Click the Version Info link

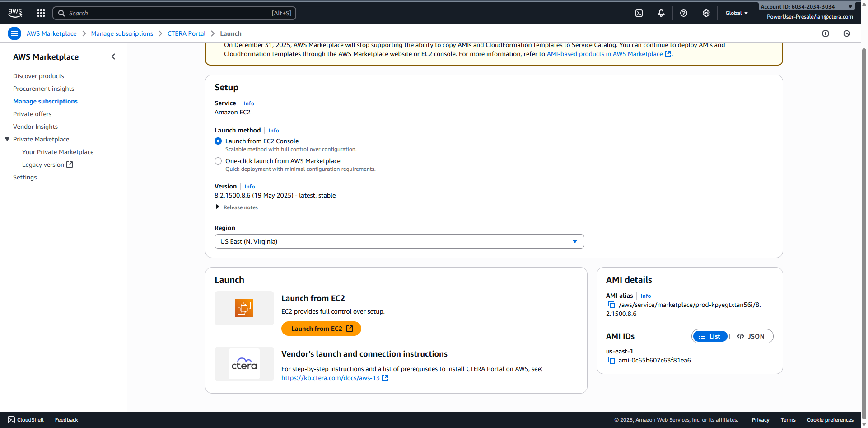[x=250, y=187]
